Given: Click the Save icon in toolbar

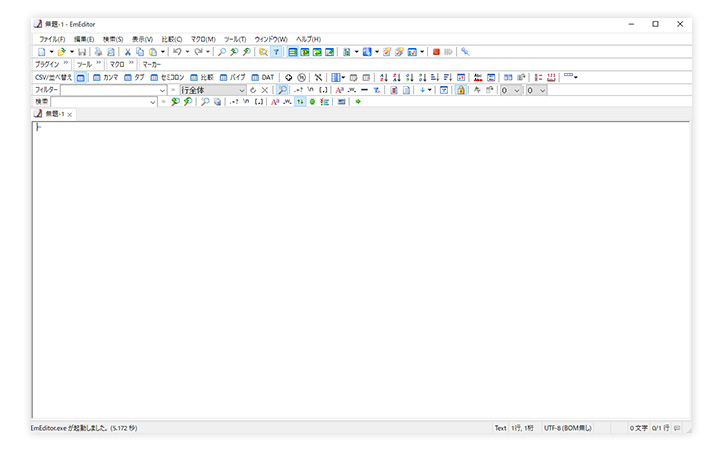Looking at the screenshot, I should 82,51.
